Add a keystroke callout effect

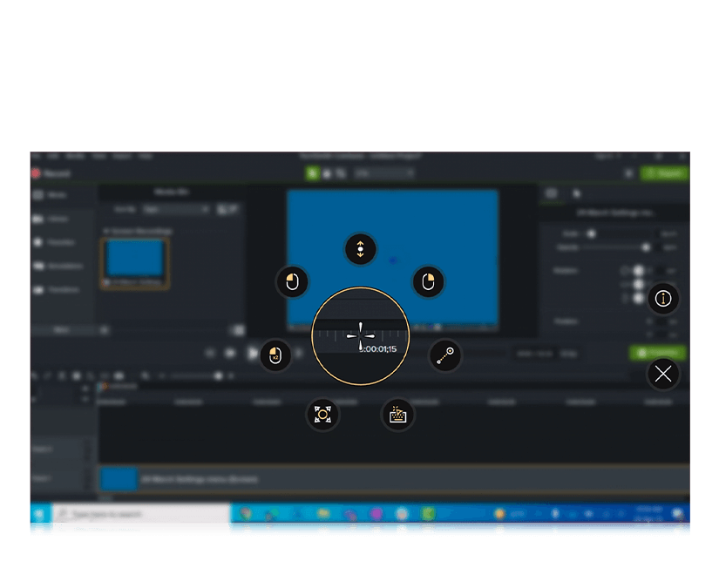point(397,416)
